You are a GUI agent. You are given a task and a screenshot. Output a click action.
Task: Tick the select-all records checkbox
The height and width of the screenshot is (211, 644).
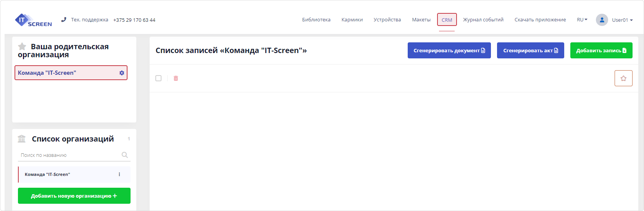[x=158, y=78]
